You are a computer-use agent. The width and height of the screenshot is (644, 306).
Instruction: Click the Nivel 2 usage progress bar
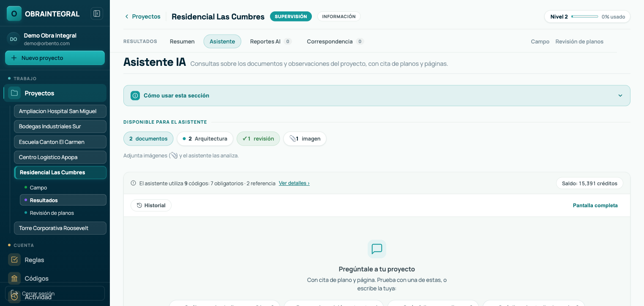[x=585, y=16]
